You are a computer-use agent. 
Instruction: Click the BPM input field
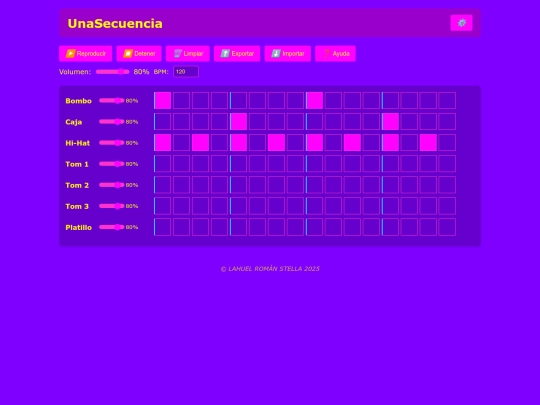186,72
